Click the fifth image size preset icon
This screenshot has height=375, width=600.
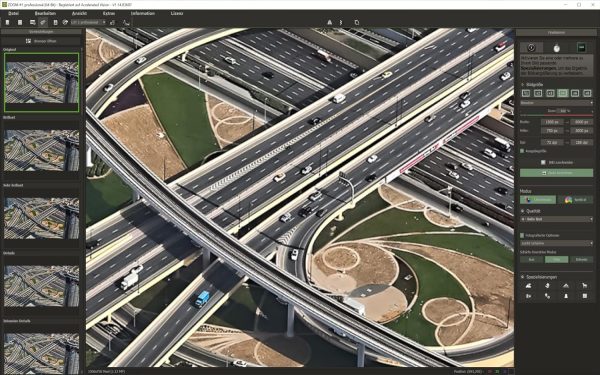pos(575,93)
